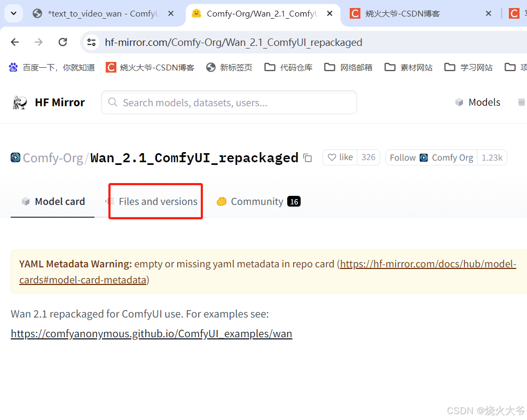Click the Models cube icon in navigation
527x420 pixels.
[459, 102]
